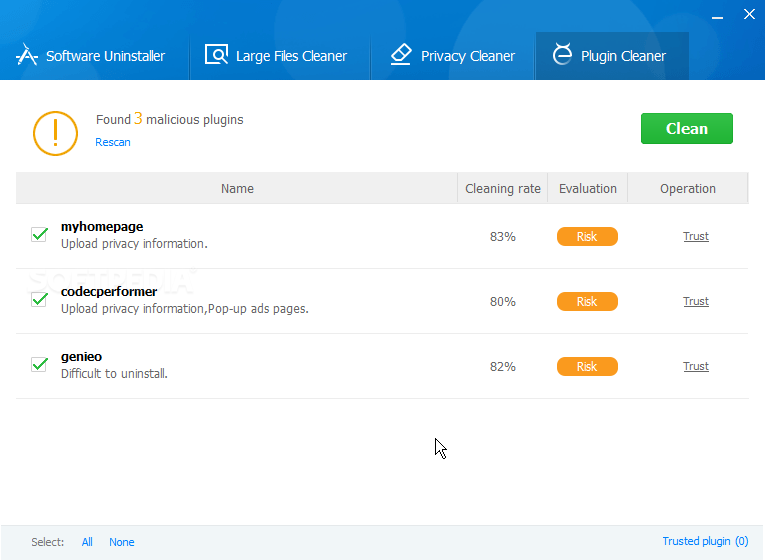Trust the codecperformer plugin
Screen dimensions: 765x560
click(x=696, y=301)
